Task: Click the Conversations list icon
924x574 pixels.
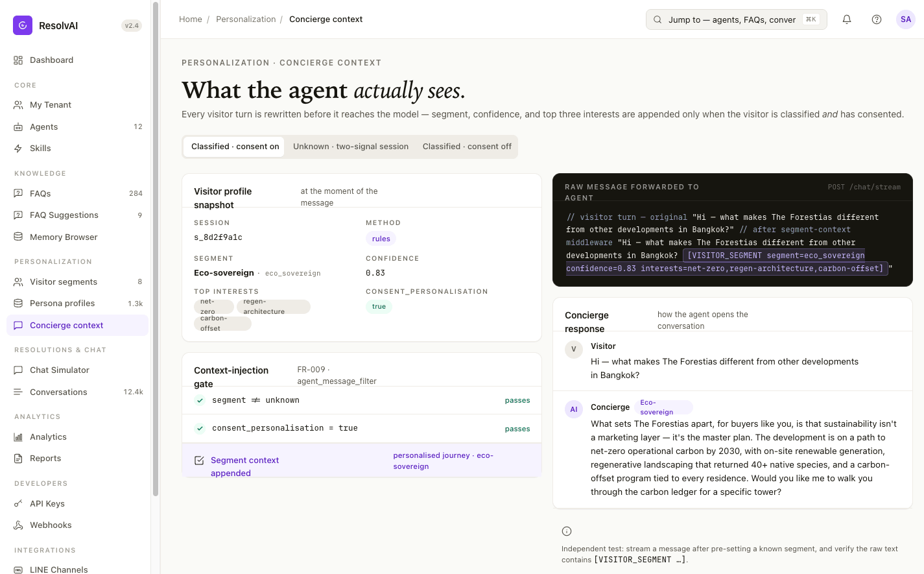Action: [x=18, y=392]
